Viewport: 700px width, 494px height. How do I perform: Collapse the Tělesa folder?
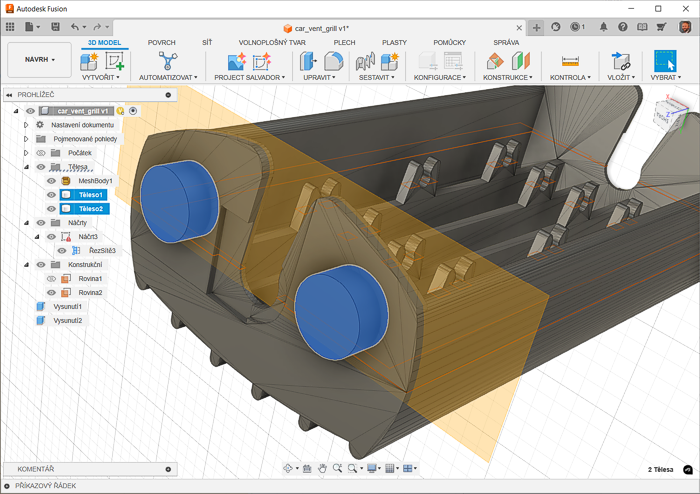click(26, 167)
